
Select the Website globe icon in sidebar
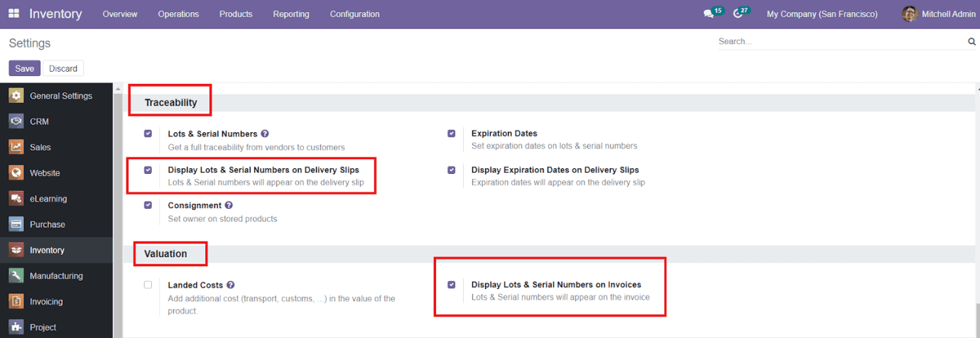pos(16,173)
